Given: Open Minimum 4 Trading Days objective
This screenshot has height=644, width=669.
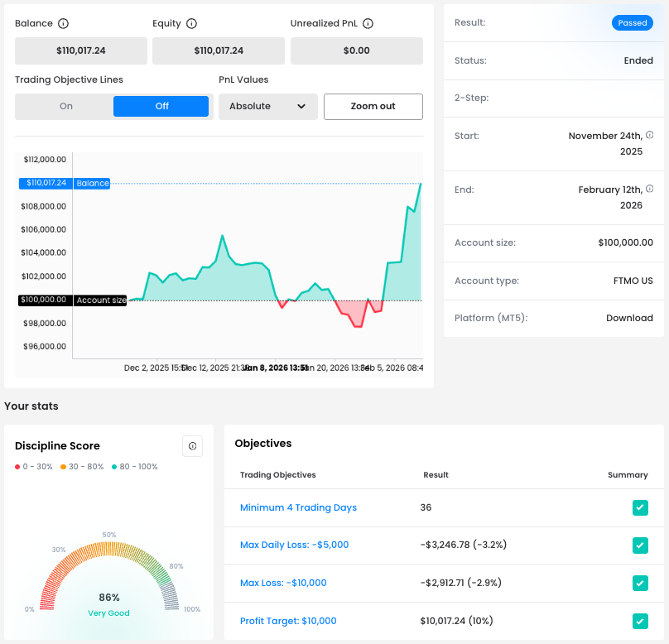Looking at the screenshot, I should [298, 507].
